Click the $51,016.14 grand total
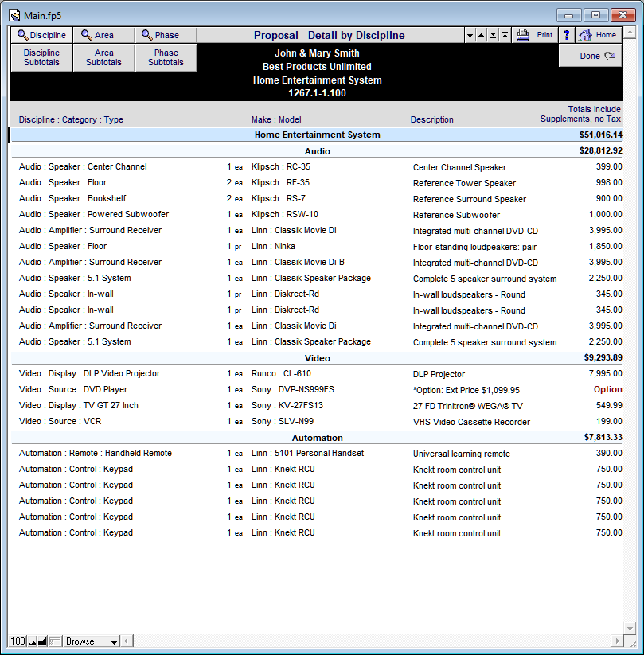The image size is (644, 655). point(600,135)
